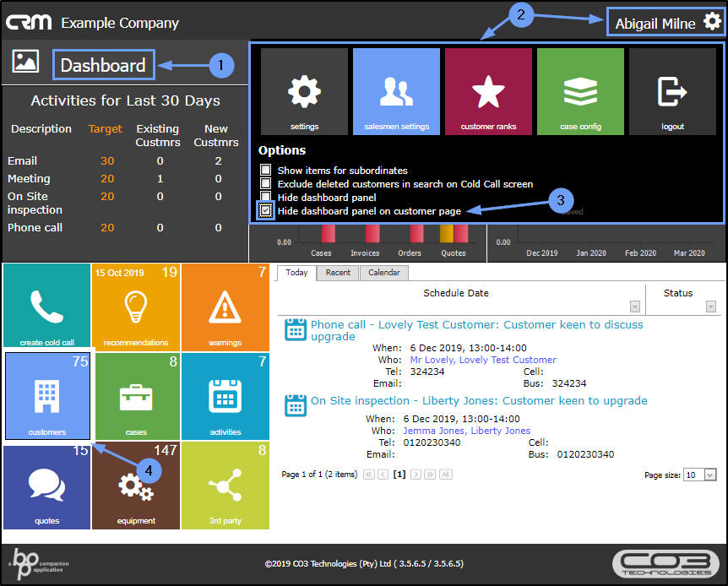Open the 3rd party tile
The width and height of the screenshot is (728, 586).
pyautogui.click(x=225, y=486)
